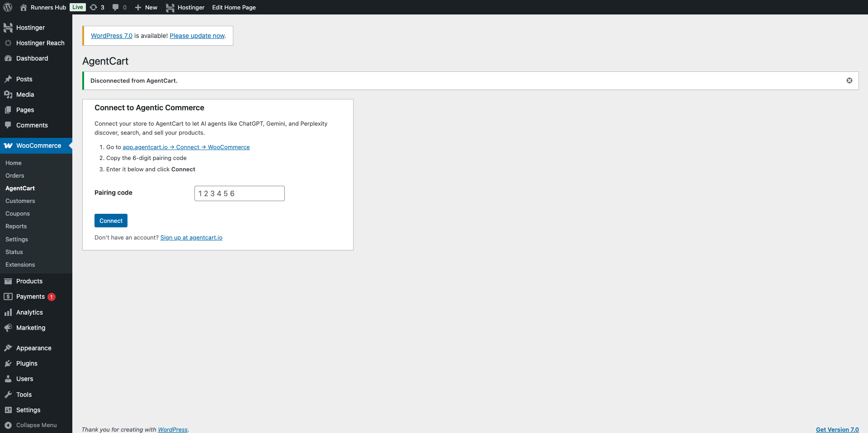Click the Hostinger Reach sidebar icon

pyautogui.click(x=8, y=43)
